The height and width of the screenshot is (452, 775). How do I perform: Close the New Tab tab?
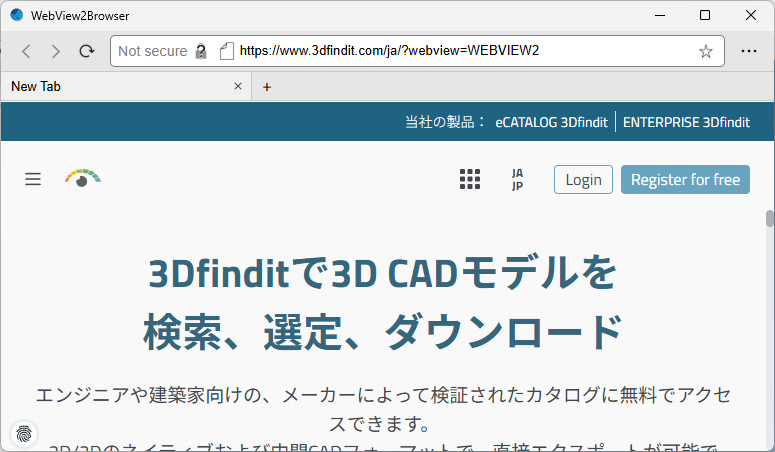pos(238,87)
